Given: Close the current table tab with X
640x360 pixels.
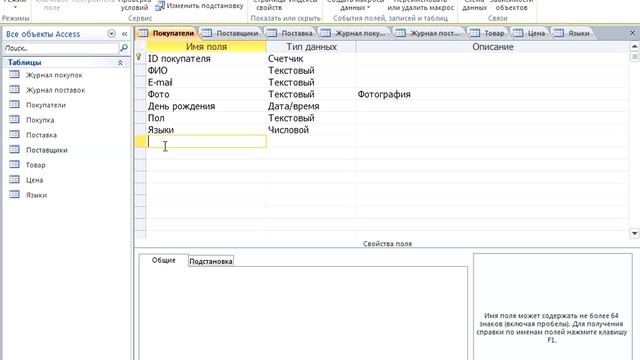Looking at the screenshot, I should coord(632,33).
